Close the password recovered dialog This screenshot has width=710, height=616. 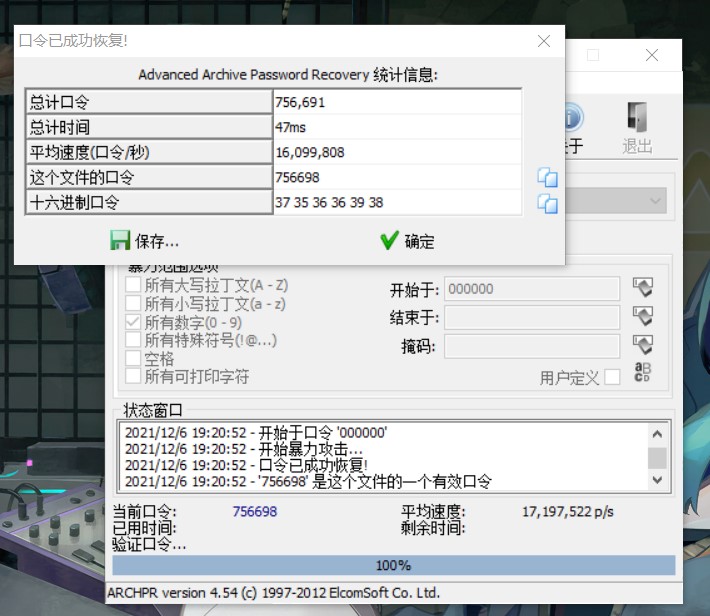(x=544, y=41)
